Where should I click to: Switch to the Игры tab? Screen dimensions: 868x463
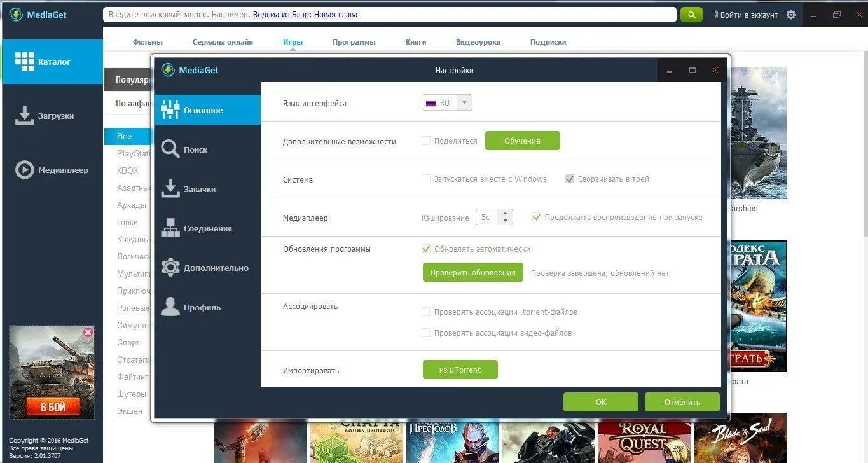[293, 42]
